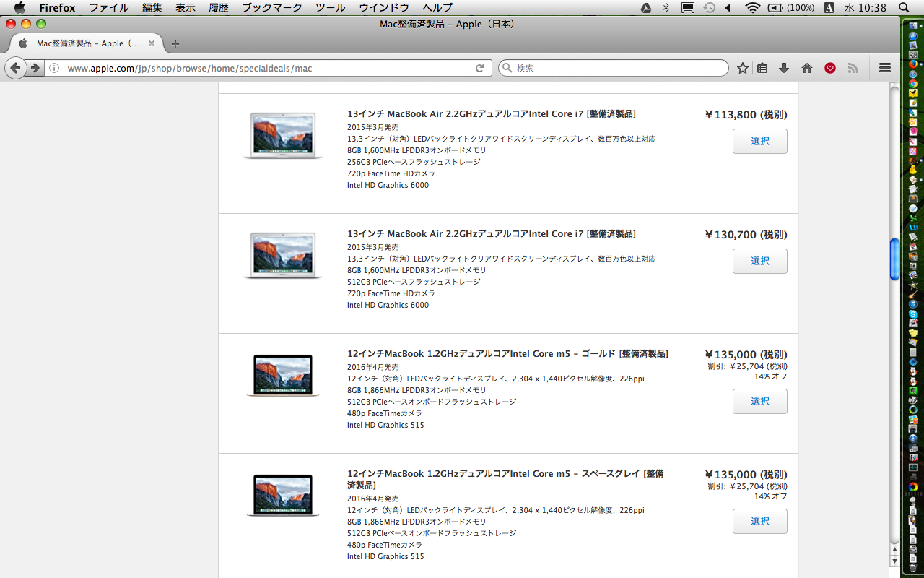Click the red heart extension icon
Screen dimensions: 924x578
[830, 68]
